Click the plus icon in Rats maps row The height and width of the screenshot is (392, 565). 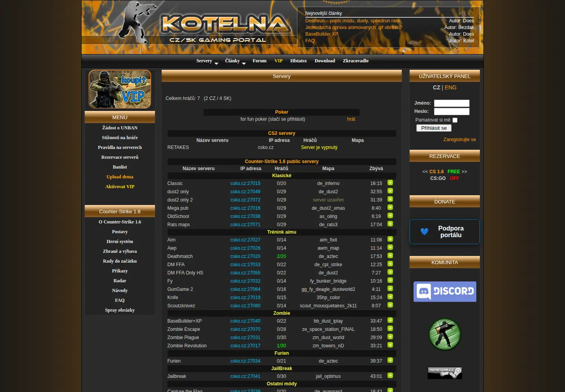click(x=390, y=224)
